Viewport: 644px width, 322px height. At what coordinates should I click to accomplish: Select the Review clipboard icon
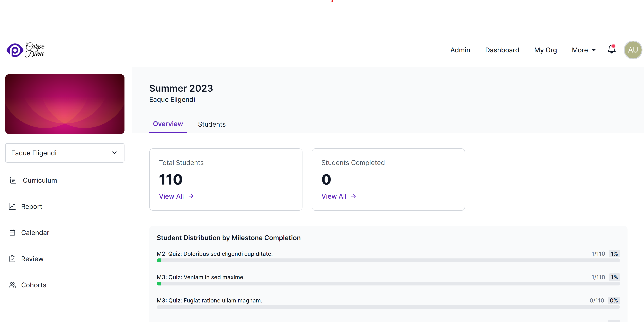12,259
